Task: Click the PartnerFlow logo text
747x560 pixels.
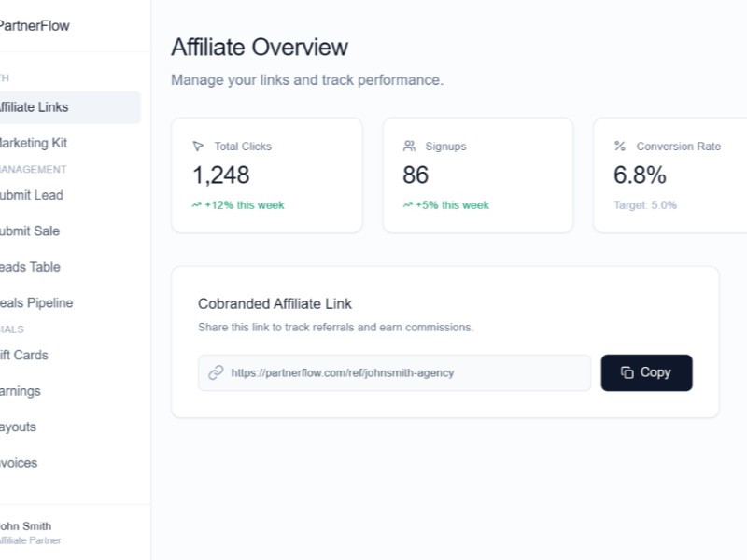Action: [x=35, y=26]
